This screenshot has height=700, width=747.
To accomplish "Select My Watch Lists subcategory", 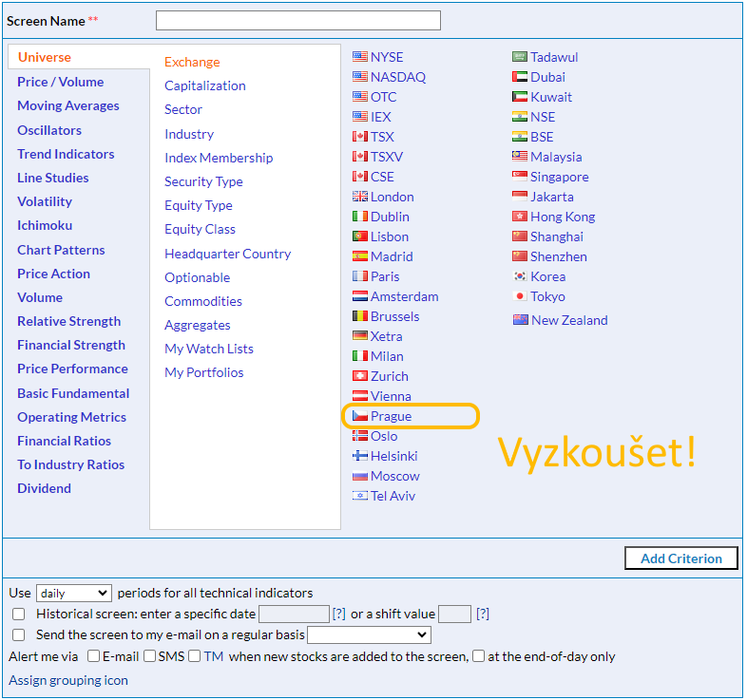I will (x=209, y=349).
